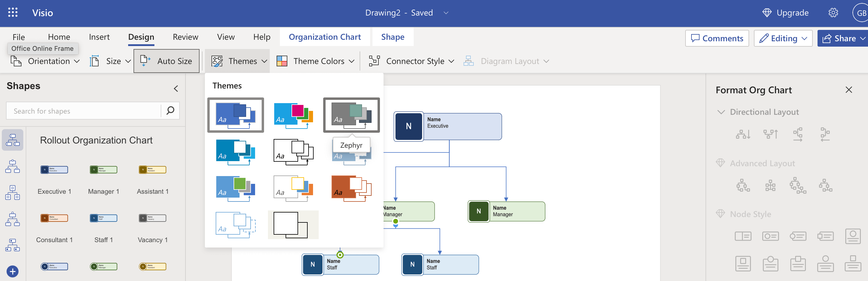The height and width of the screenshot is (281, 868).
Task: Open the Organization Chart ribbon tab
Action: pos(325,37)
